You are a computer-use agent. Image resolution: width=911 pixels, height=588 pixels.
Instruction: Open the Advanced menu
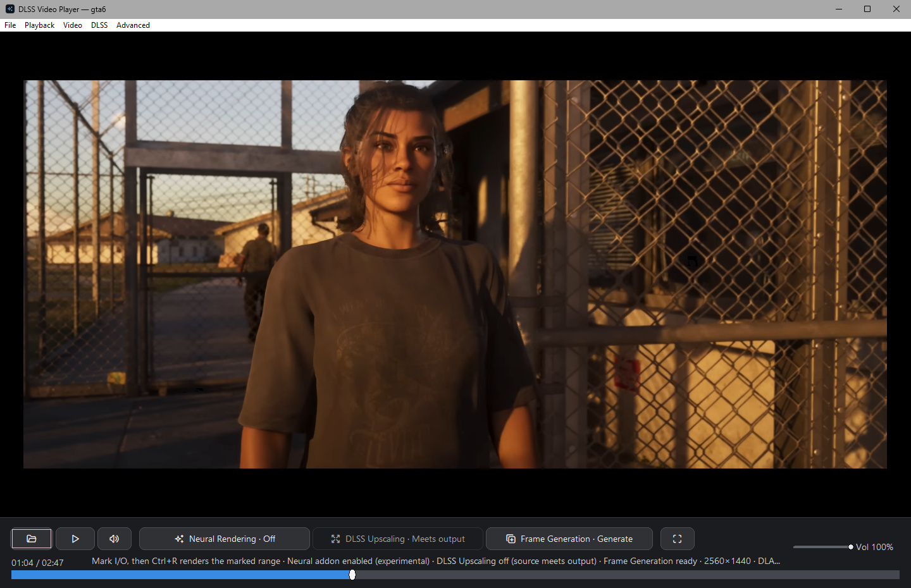(x=133, y=25)
